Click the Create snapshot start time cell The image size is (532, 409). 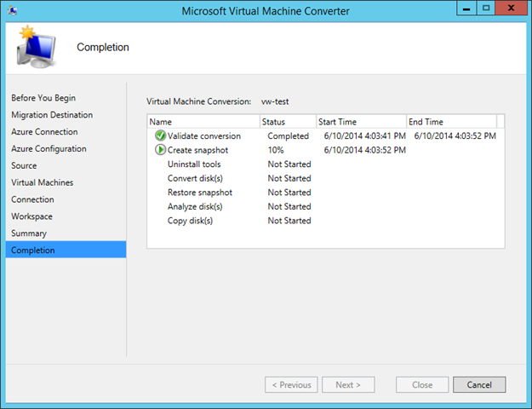coord(364,150)
